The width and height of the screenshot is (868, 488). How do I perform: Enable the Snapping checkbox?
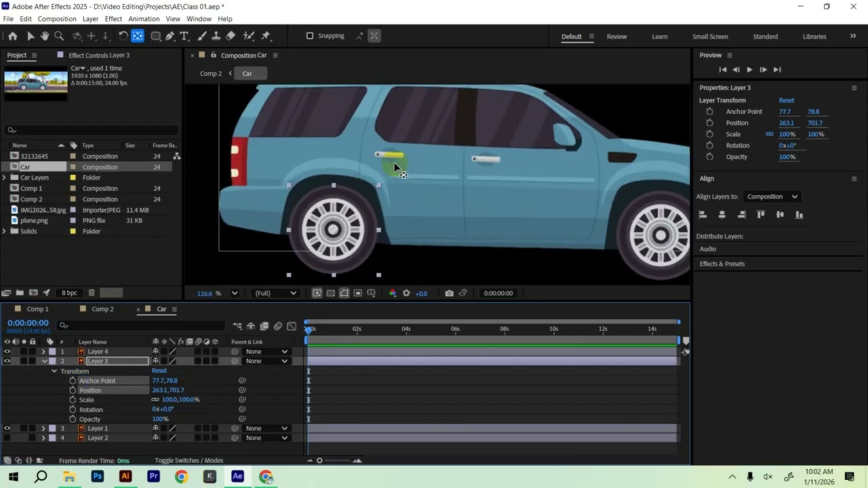(310, 36)
